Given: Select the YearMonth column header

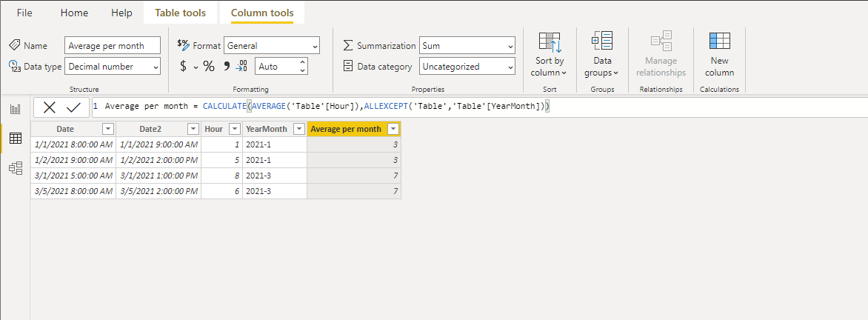Looking at the screenshot, I should pyautogui.click(x=275, y=129).
